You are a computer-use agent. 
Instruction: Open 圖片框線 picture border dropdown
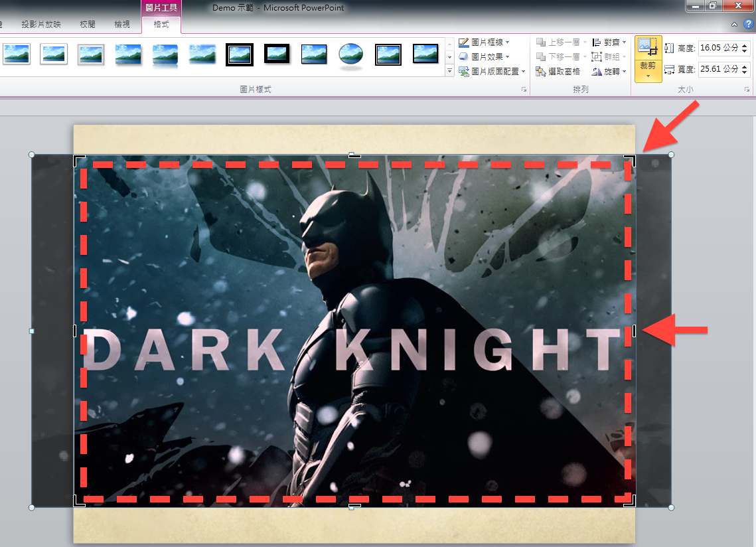pyautogui.click(x=484, y=42)
